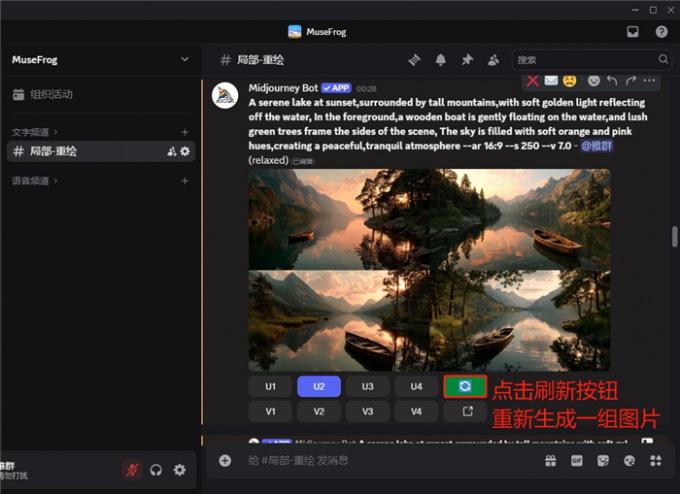This screenshot has width=680, height=494.
Task: Open the help question mark icon
Action: coord(661,32)
